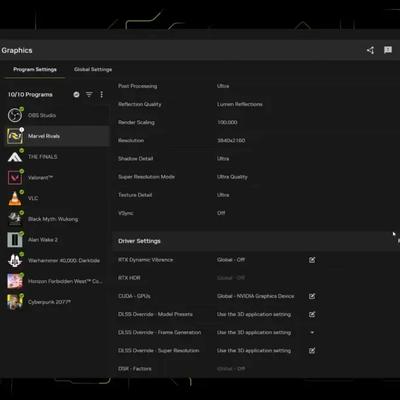Open the feedback icon in the Graphics header
Screen dimensions: 400x400
[388, 50]
